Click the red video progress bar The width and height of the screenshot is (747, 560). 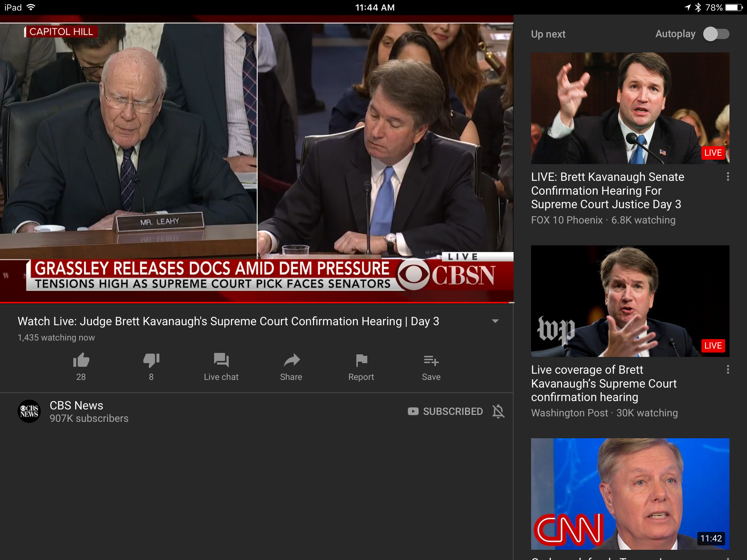click(x=257, y=303)
